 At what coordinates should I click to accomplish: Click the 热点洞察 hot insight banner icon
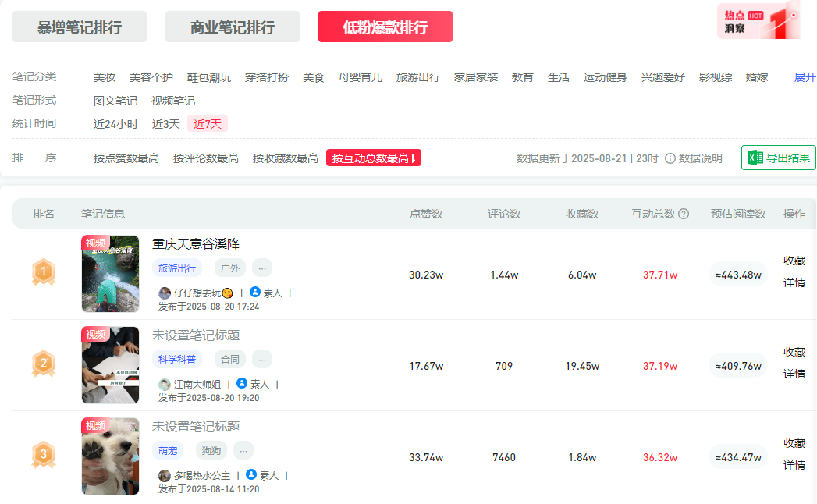pyautogui.click(x=758, y=21)
